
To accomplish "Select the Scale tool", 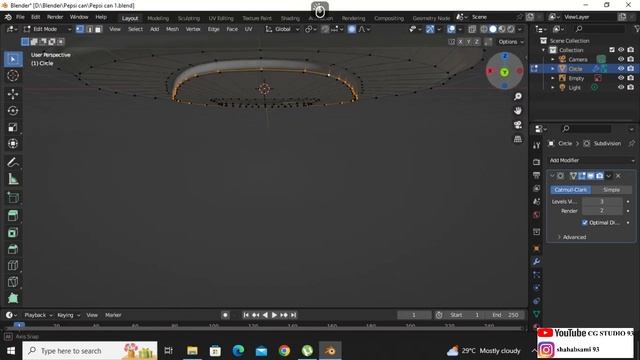I will tap(13, 127).
